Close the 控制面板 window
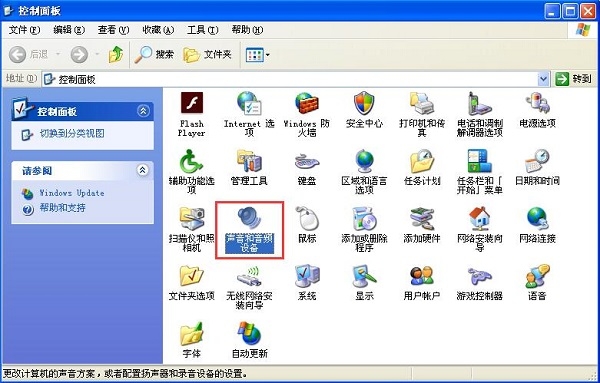 click(589, 11)
